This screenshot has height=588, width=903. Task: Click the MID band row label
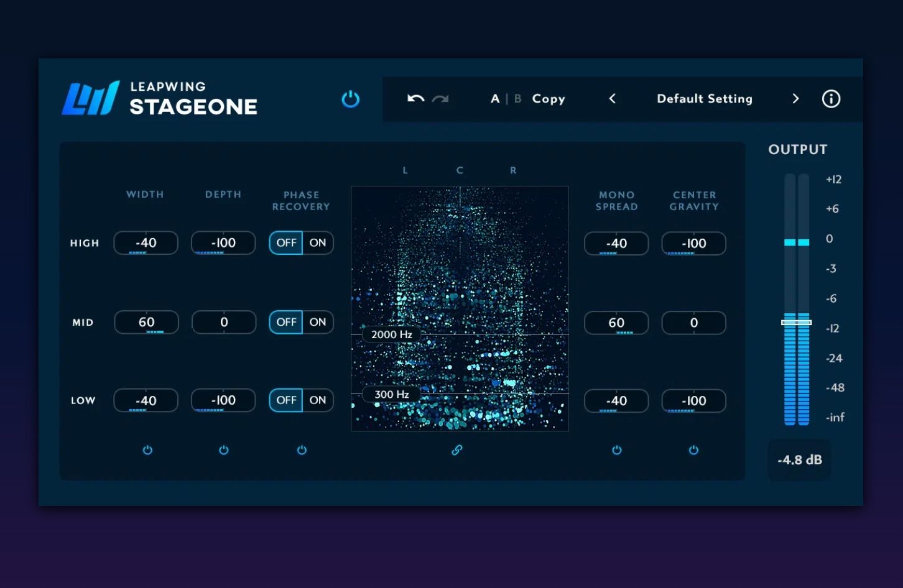[x=83, y=323]
